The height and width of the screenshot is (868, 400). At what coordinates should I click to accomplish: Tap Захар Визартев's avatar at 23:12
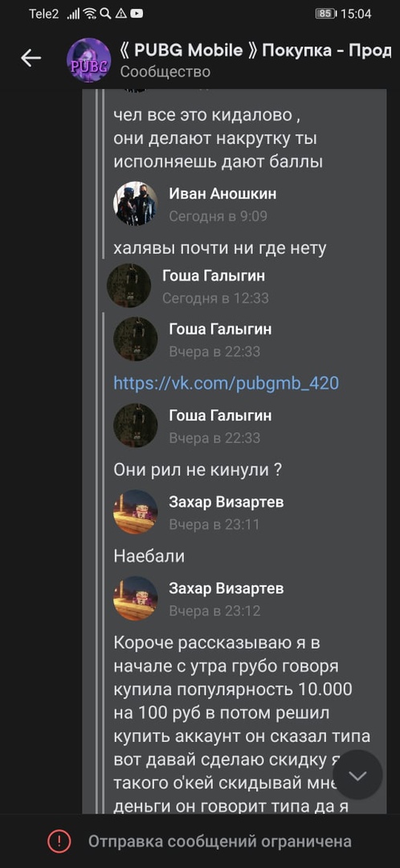coord(136,598)
